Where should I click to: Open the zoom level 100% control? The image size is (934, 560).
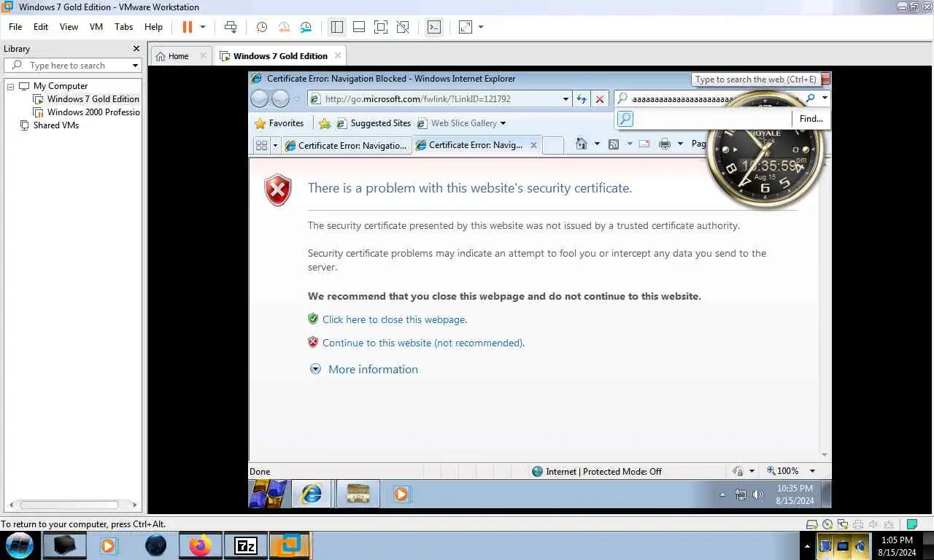(x=791, y=471)
